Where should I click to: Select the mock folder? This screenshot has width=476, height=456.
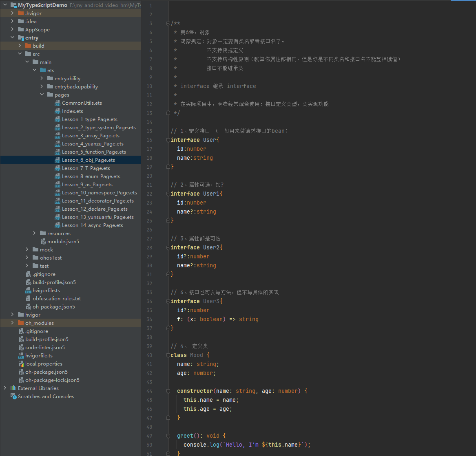coord(46,250)
